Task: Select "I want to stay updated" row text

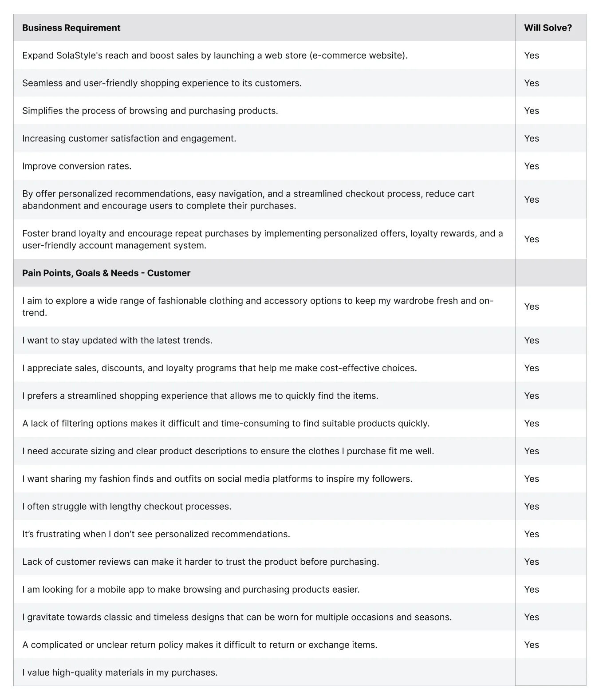Action: point(117,341)
